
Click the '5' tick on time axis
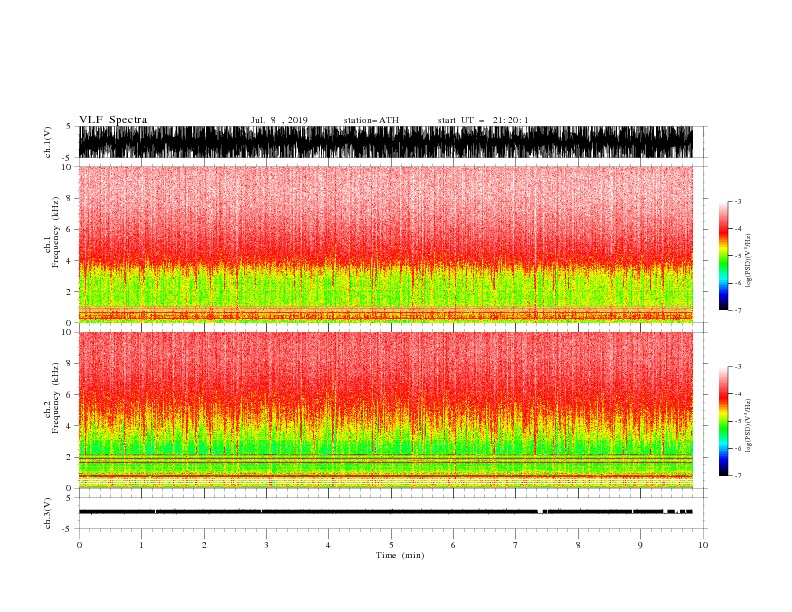click(x=391, y=545)
